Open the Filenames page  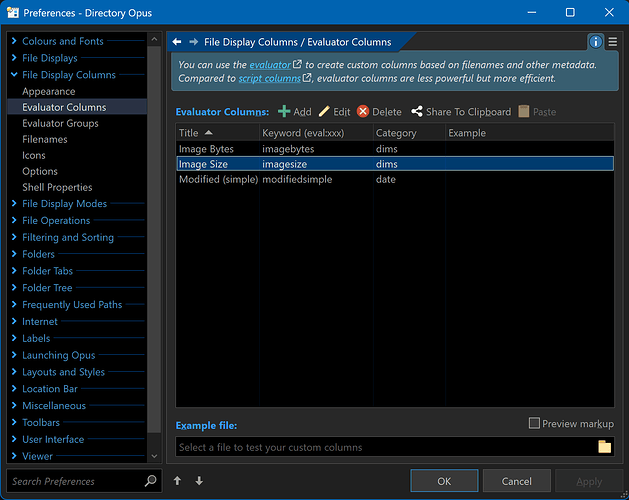coord(45,139)
